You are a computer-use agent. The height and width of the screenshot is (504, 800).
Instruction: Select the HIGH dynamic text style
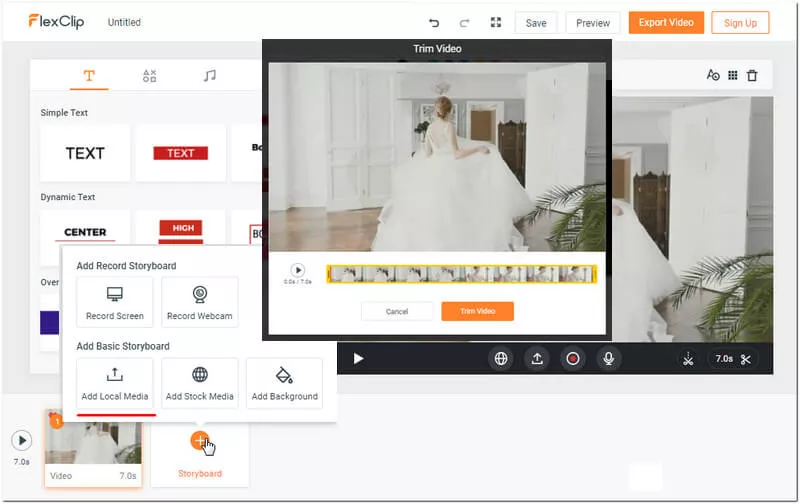[181, 229]
